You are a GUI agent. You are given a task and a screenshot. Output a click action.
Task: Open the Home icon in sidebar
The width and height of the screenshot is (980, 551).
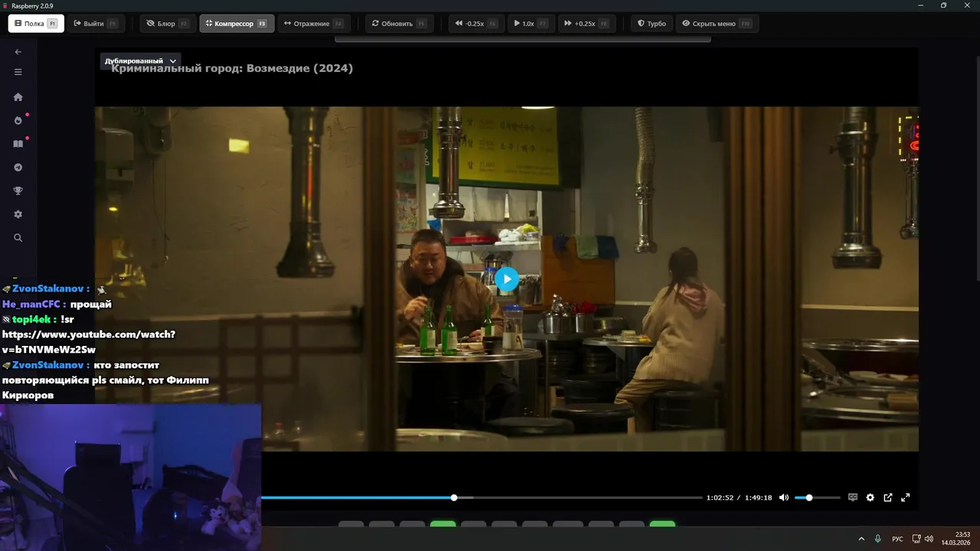pyautogui.click(x=18, y=97)
